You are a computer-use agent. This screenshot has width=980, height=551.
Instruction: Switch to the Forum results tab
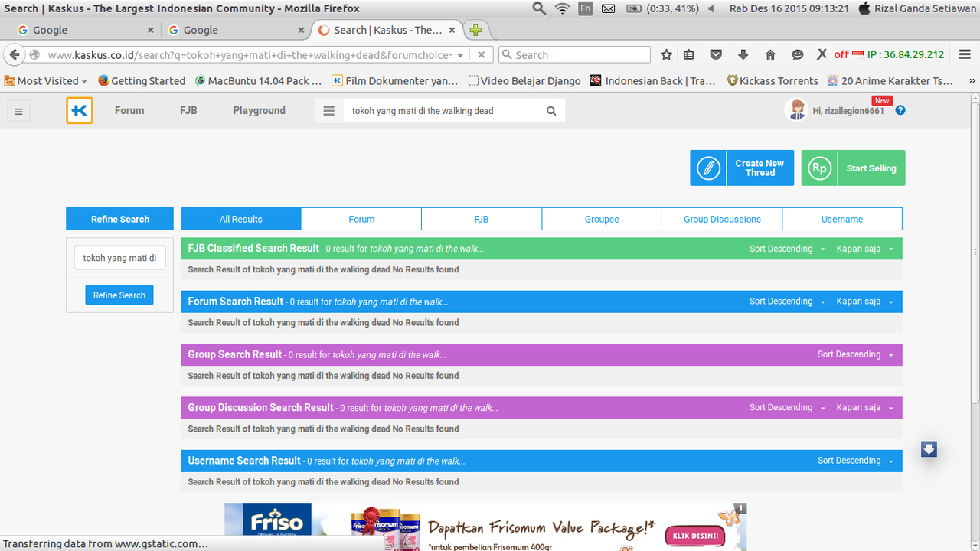pos(361,219)
